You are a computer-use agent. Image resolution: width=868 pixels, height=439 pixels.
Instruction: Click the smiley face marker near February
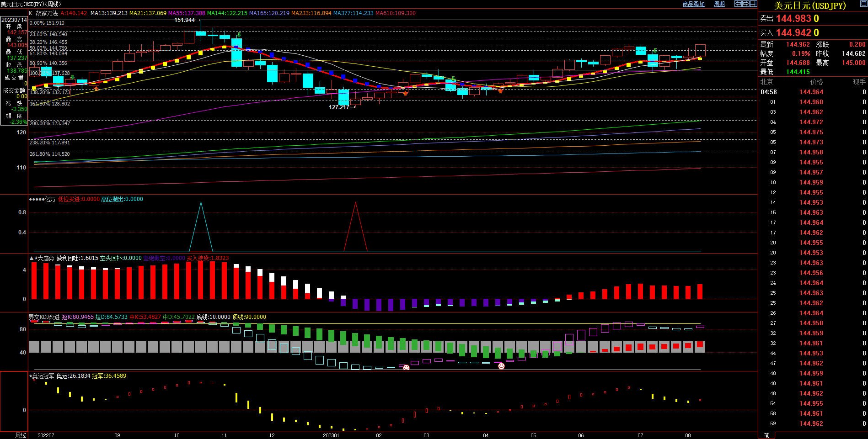[406, 367]
